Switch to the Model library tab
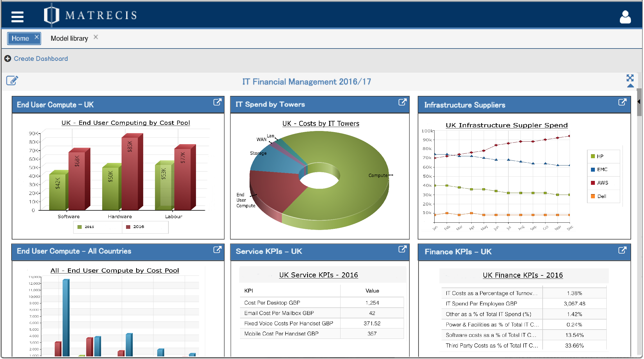This screenshot has width=644, height=359. click(69, 38)
